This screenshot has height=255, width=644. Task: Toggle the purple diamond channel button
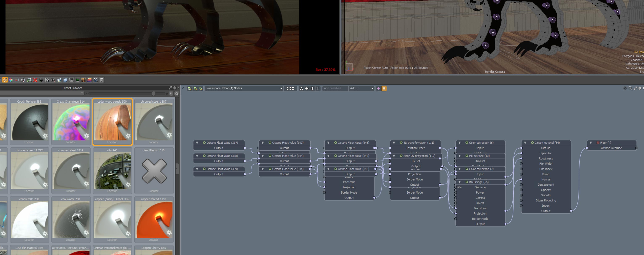pos(379,88)
